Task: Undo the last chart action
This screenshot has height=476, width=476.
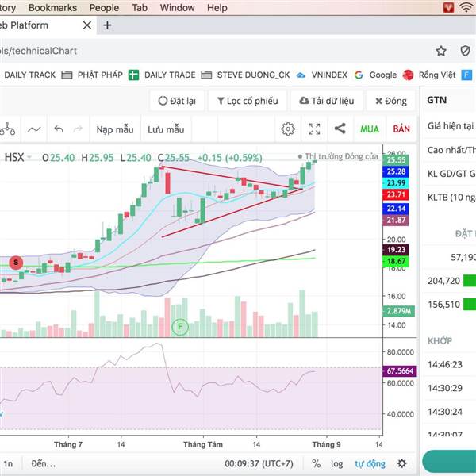Action: (59, 129)
